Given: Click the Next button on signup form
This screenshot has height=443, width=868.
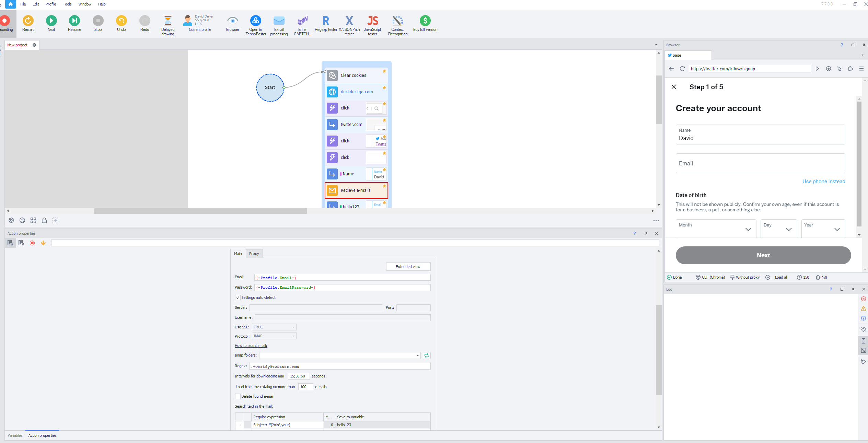Looking at the screenshot, I should pos(763,255).
